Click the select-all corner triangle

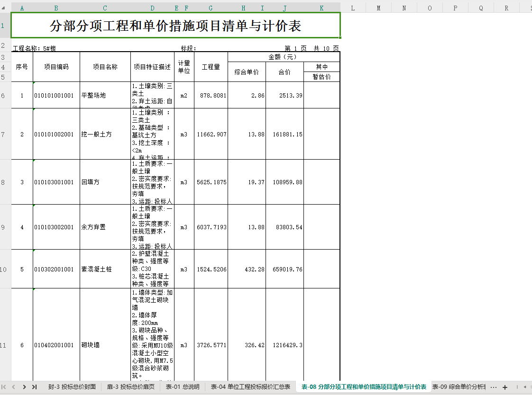point(3,8)
